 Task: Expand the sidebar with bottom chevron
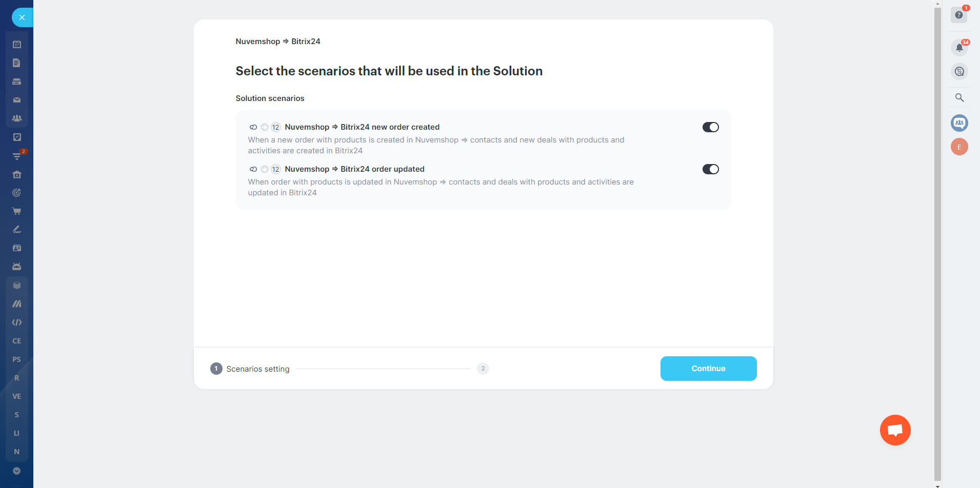coord(17,471)
